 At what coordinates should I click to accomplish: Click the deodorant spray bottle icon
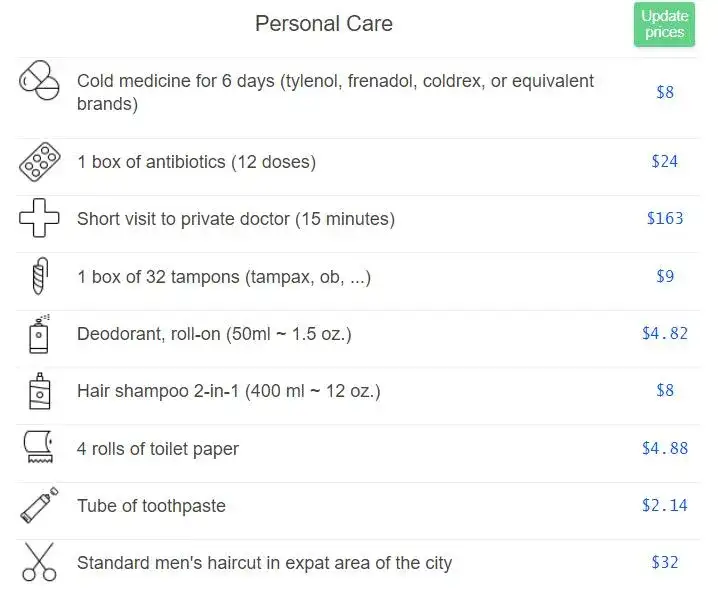[39, 334]
